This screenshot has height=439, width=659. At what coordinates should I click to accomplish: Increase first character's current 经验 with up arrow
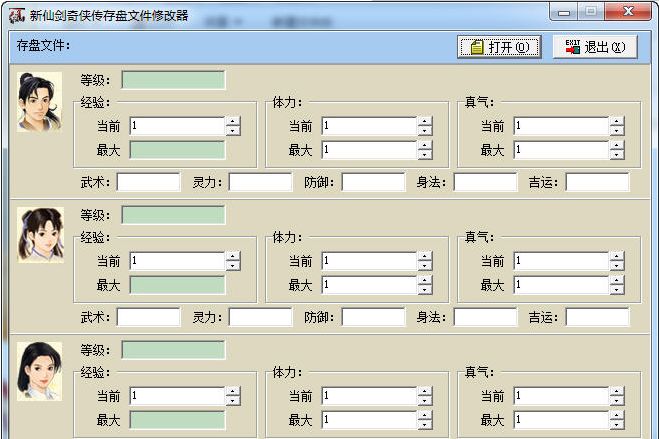pos(233,121)
